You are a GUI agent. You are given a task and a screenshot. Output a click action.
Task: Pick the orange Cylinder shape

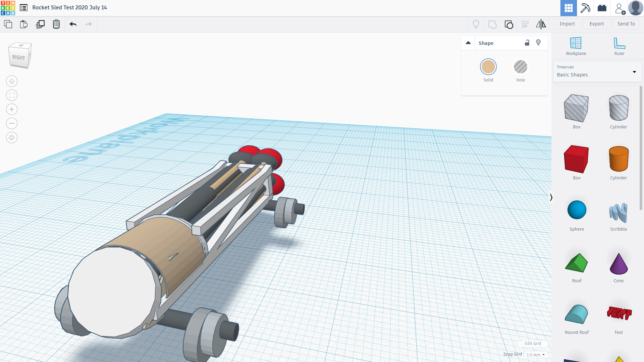[619, 159]
